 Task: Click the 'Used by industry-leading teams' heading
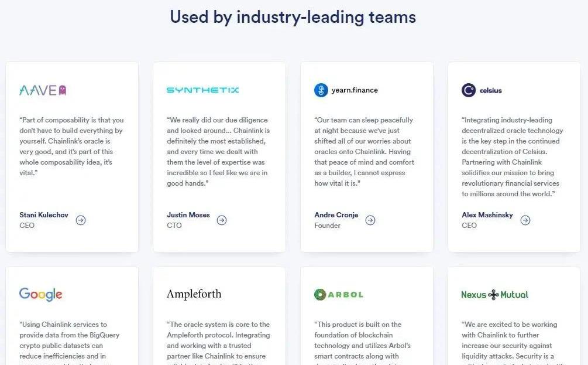click(293, 17)
